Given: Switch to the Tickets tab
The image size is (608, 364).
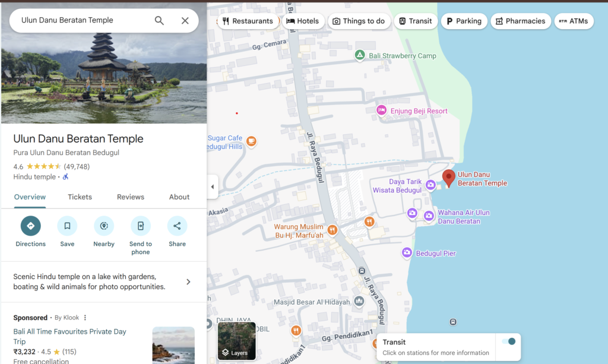Looking at the screenshot, I should point(80,197).
